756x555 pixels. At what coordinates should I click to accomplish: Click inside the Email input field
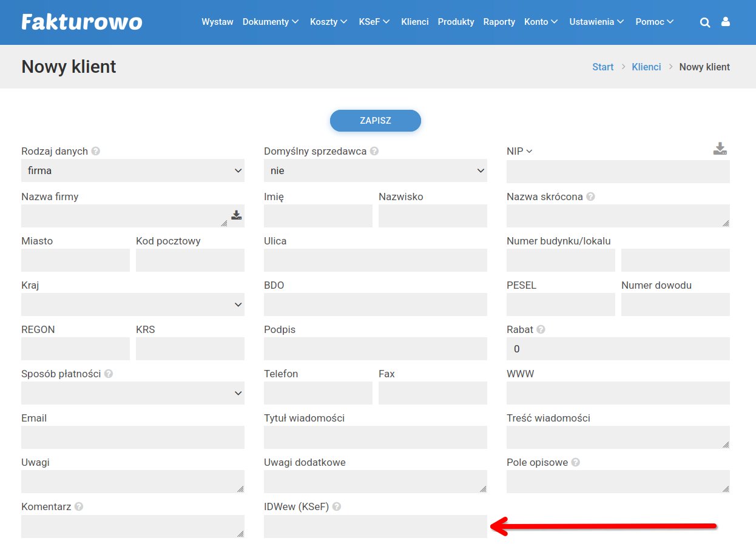click(x=133, y=437)
